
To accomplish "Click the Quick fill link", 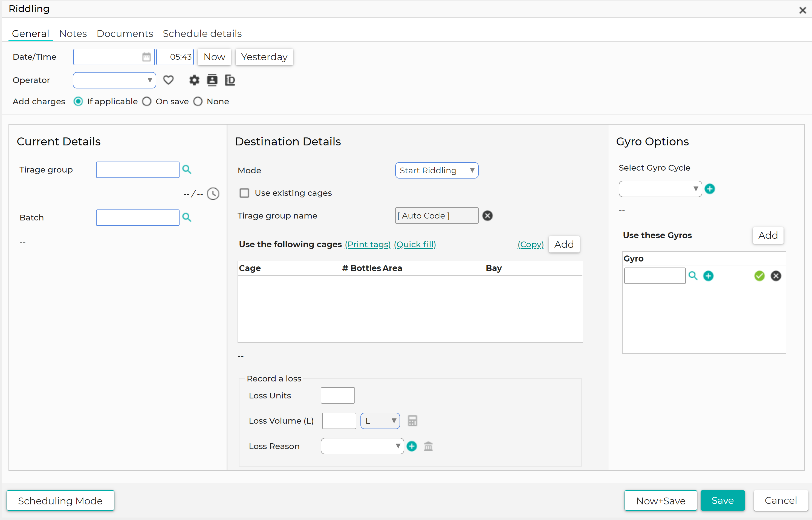I will click(415, 244).
